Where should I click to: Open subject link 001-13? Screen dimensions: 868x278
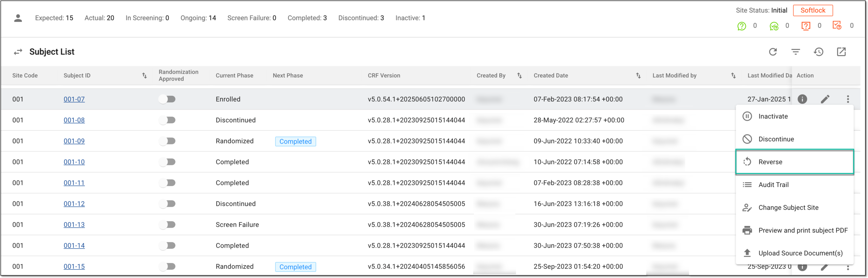(74, 225)
